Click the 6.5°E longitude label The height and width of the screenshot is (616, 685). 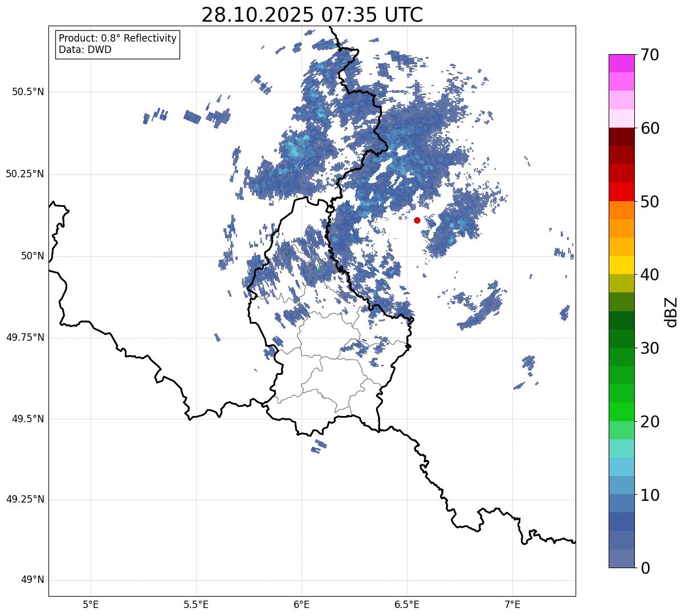coord(407,605)
